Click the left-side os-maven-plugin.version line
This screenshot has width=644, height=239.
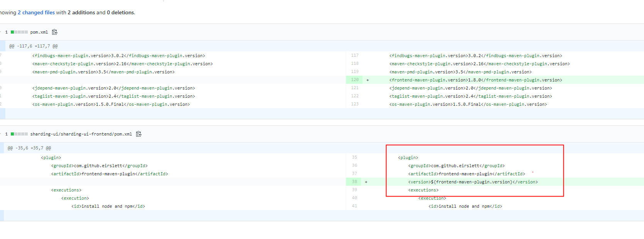tap(111, 104)
